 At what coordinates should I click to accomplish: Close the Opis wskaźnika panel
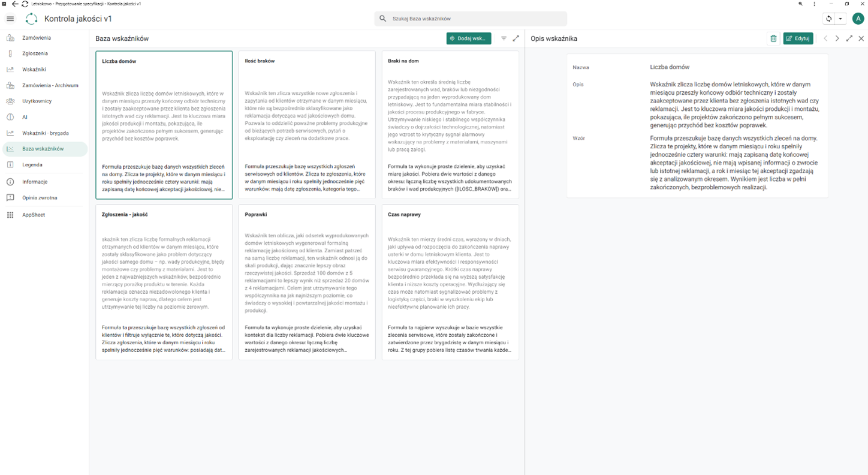click(x=861, y=38)
